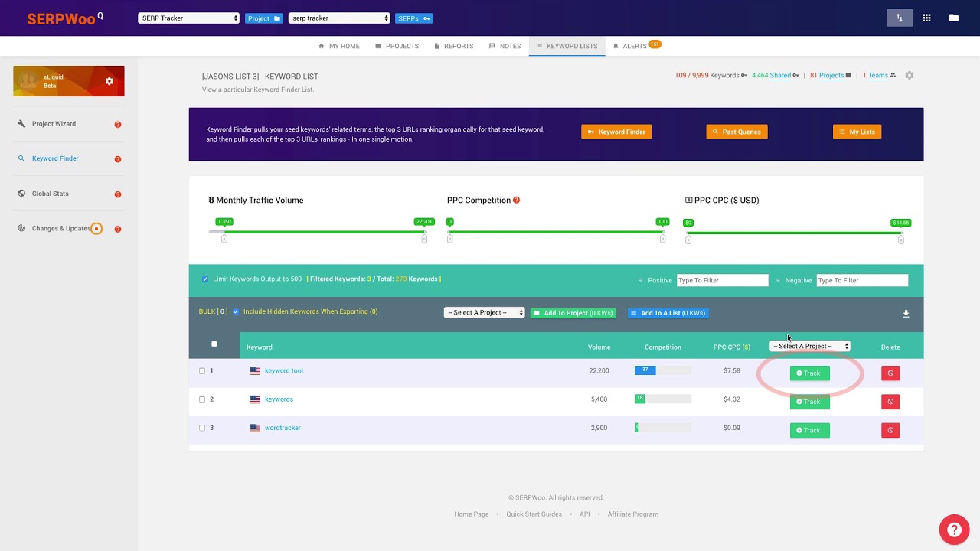
Task: Click Add To A List (0 KWs) button
Action: tap(668, 313)
